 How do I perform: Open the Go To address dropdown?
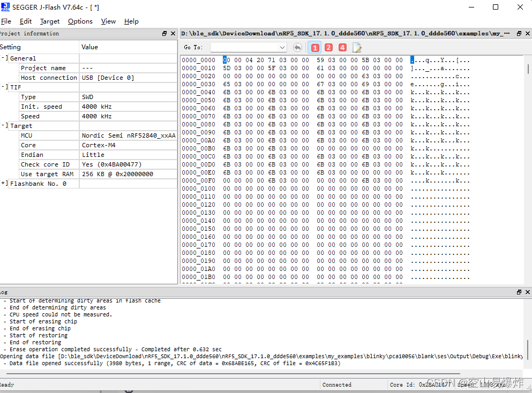point(282,48)
